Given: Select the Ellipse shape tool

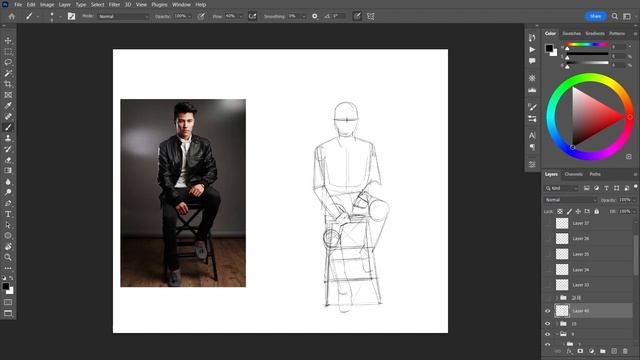Looking at the screenshot, I should (x=8, y=236).
